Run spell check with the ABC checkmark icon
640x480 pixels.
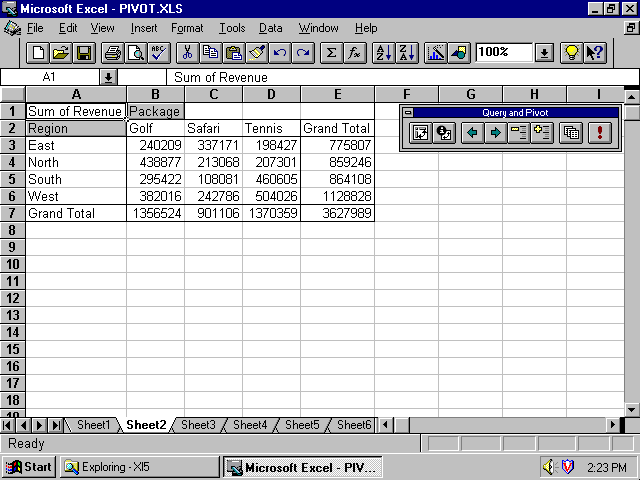pos(159,53)
